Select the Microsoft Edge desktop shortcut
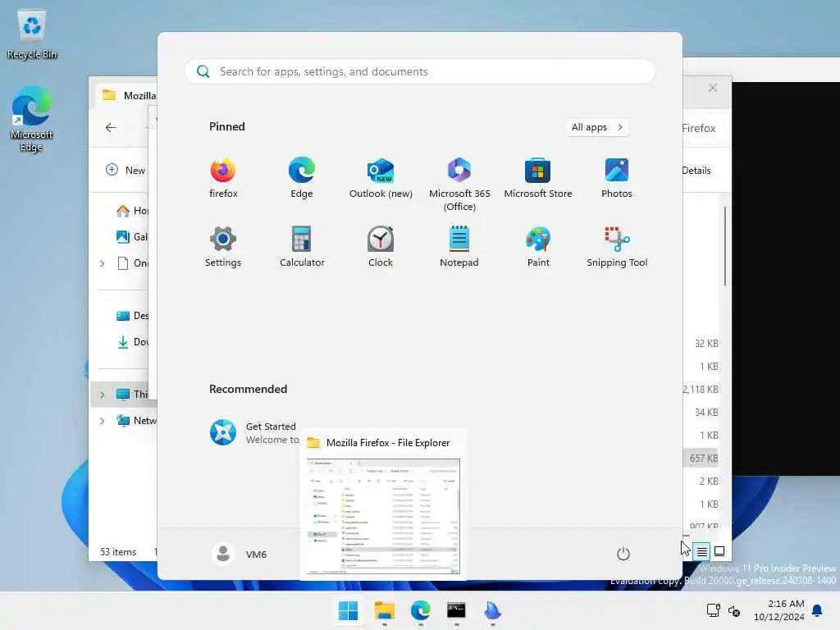 coord(32,119)
